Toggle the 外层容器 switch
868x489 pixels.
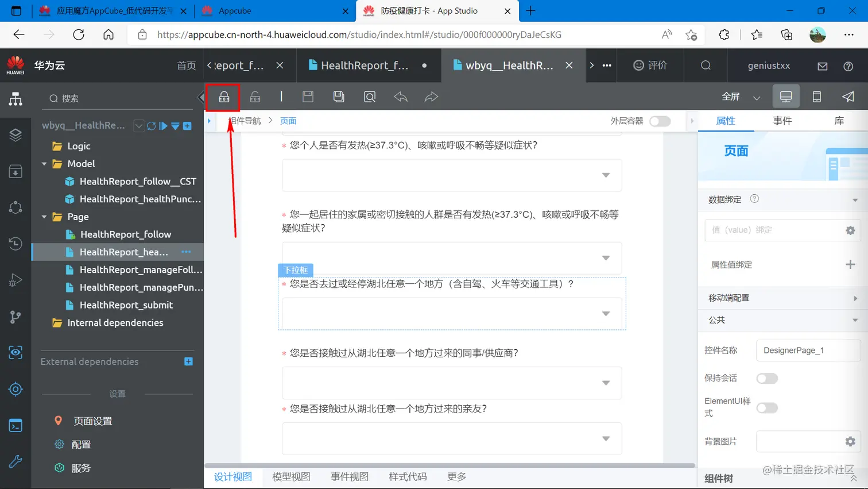click(x=660, y=121)
